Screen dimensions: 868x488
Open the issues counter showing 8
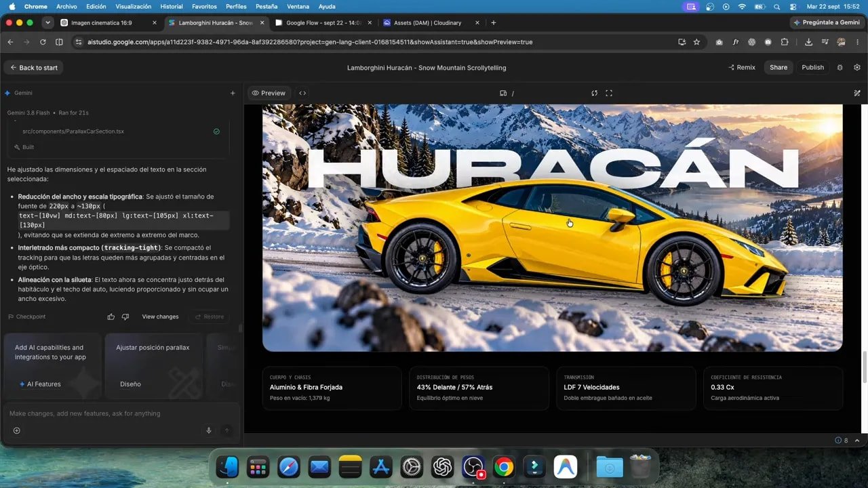coord(842,441)
